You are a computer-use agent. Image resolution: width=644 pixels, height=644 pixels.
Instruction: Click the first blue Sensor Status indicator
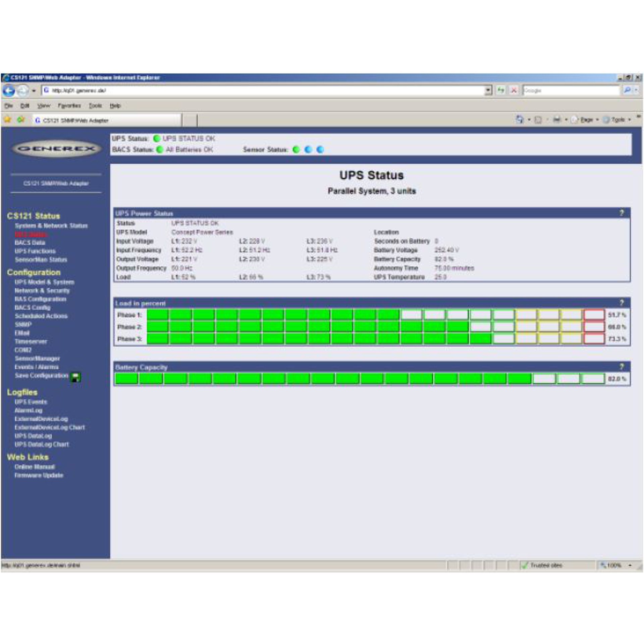pos(308,150)
